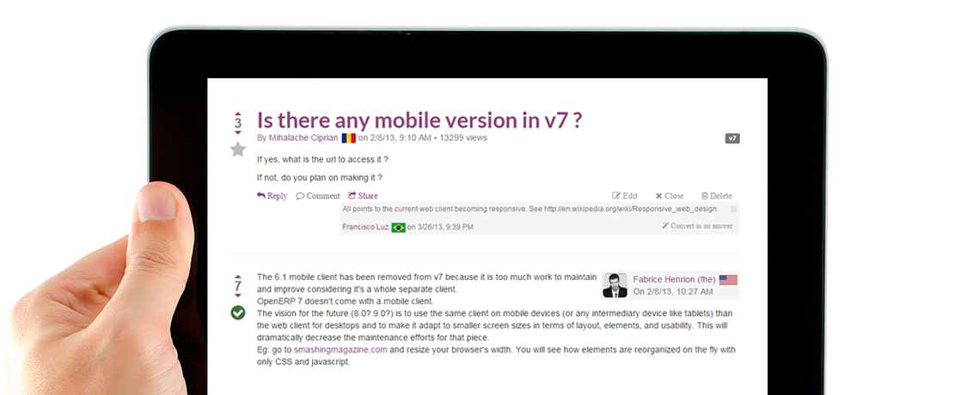Image resolution: width=980 pixels, height=395 pixels.
Task: Mark the question as favorite with the star
Action: pos(237,149)
